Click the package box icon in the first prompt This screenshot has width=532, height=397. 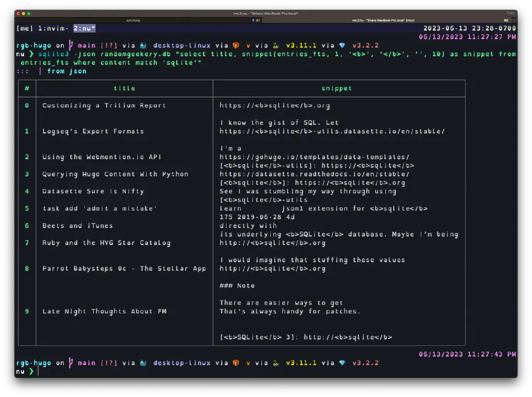coord(236,45)
